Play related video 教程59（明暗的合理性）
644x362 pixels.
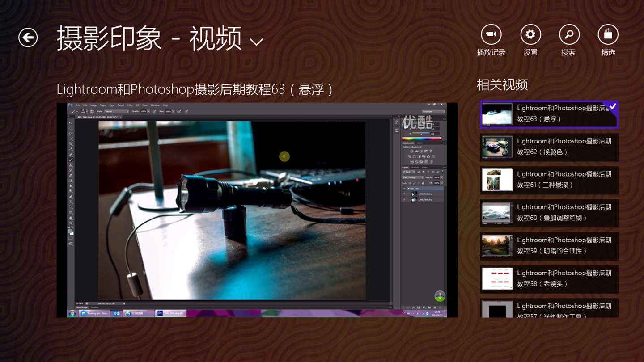point(549,246)
